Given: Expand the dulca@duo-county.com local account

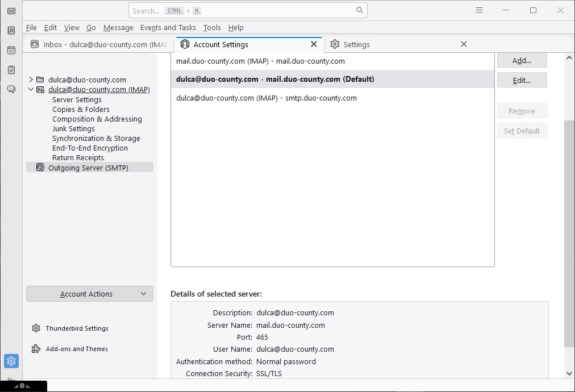Looking at the screenshot, I should point(31,80).
